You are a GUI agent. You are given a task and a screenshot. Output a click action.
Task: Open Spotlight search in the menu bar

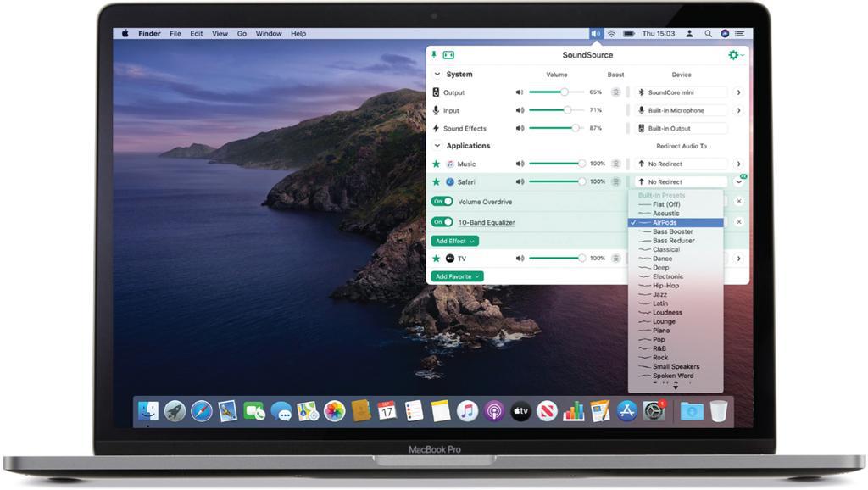click(x=708, y=34)
